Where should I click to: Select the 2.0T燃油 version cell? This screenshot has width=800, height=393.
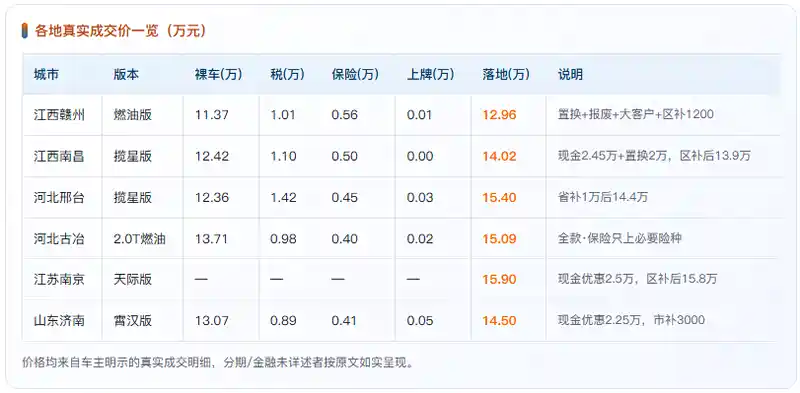139,238
